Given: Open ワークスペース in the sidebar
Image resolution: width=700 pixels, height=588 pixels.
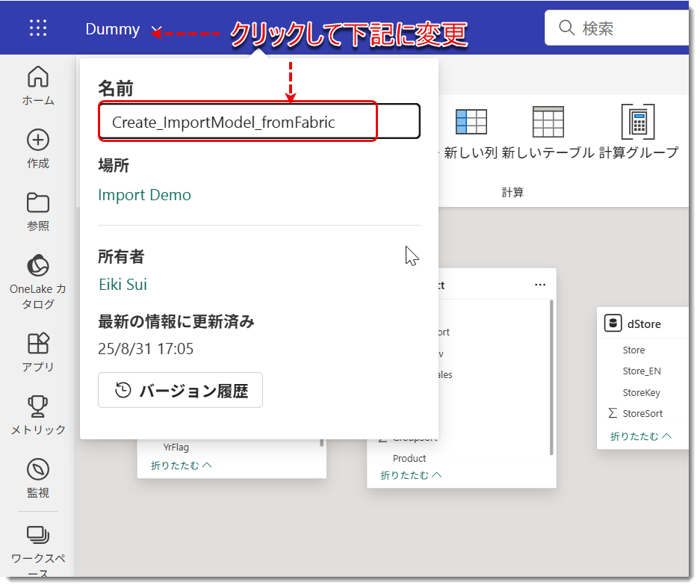Looking at the screenshot, I should coord(38,550).
